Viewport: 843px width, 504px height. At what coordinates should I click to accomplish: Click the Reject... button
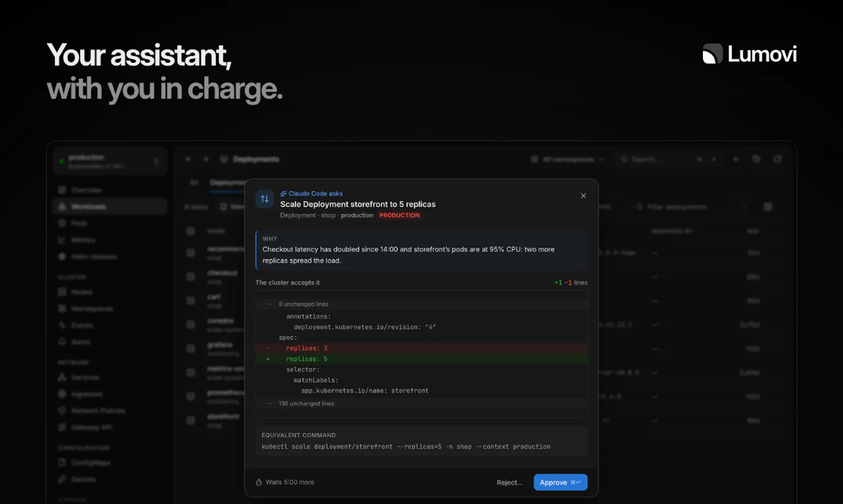pyautogui.click(x=509, y=482)
